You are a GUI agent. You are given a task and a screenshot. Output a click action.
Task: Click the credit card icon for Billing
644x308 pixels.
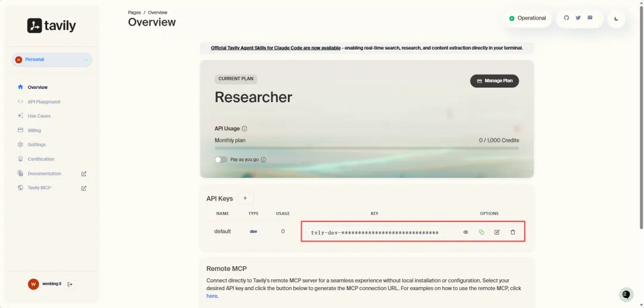(20, 130)
